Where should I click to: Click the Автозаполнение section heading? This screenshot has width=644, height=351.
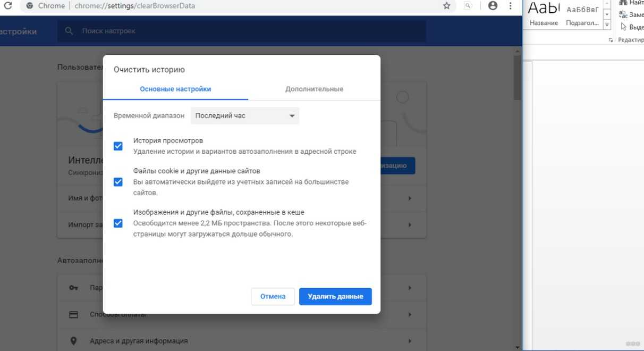79,261
